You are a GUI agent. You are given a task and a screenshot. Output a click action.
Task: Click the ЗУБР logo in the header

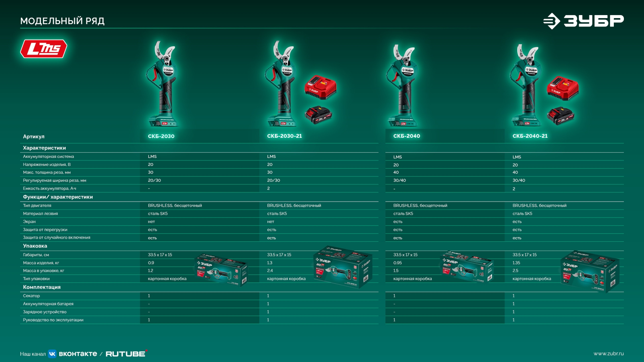click(x=583, y=21)
